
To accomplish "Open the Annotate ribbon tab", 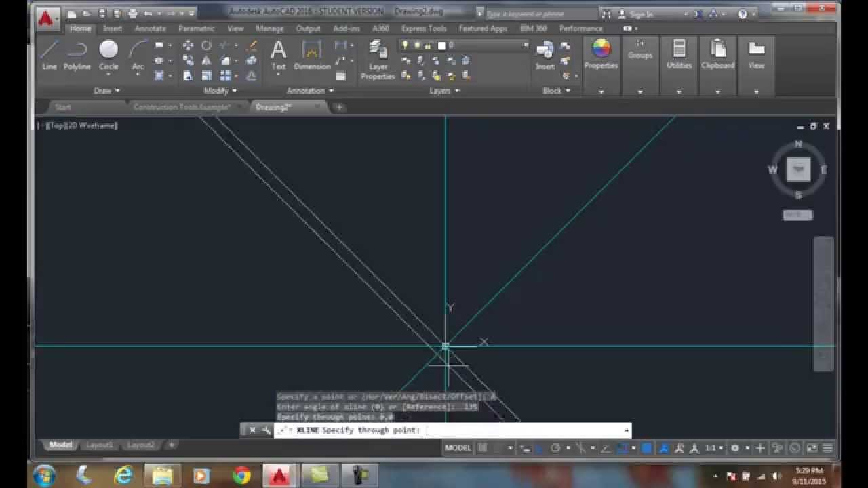I will [151, 28].
